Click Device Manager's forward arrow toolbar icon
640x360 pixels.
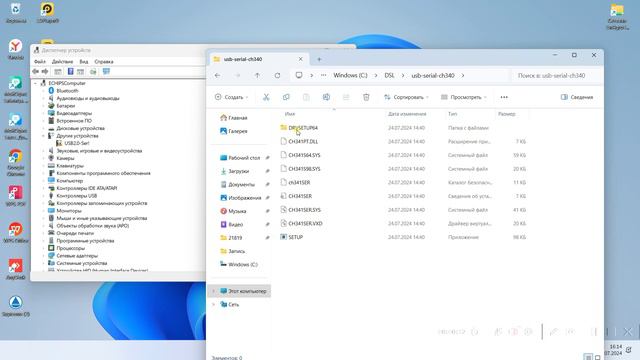45,71
